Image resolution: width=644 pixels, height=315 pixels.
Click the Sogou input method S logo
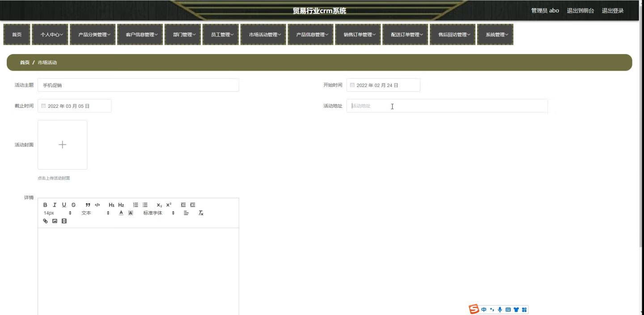click(x=474, y=309)
